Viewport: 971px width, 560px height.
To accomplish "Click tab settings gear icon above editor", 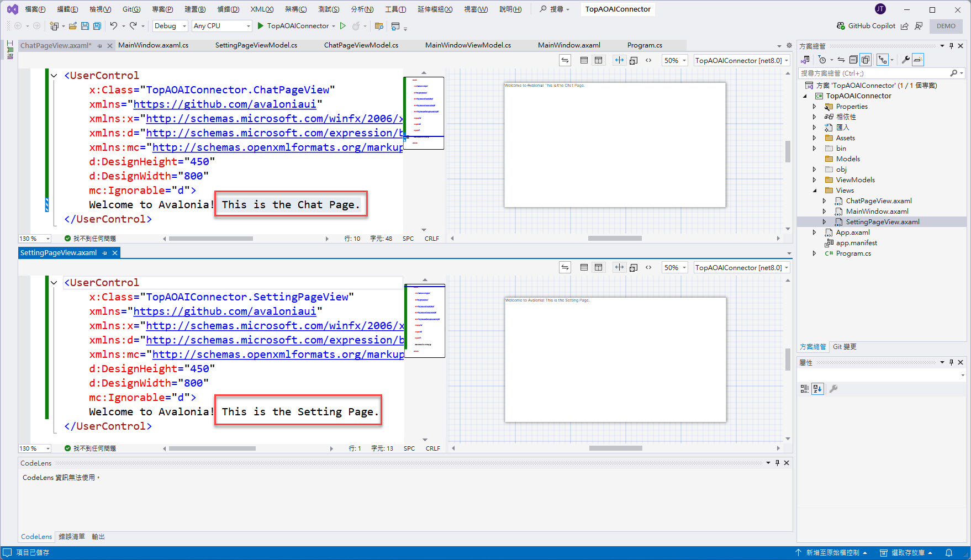I will (x=789, y=45).
